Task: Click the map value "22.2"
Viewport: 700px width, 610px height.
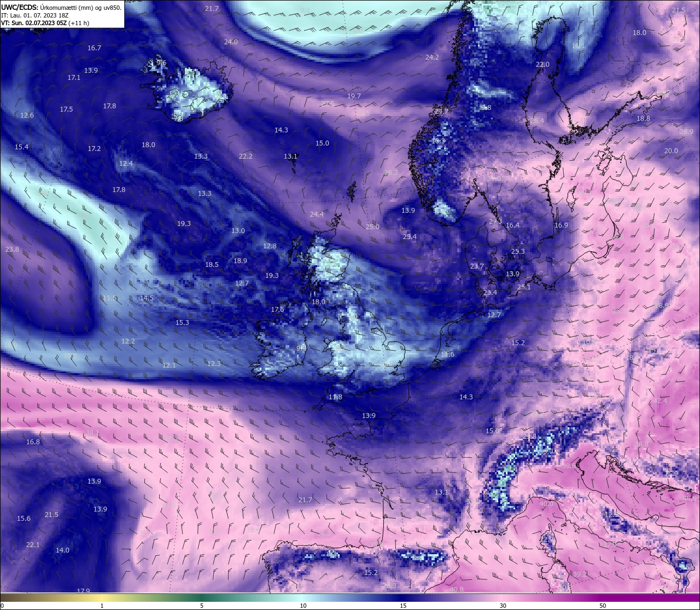Action: click(x=246, y=156)
